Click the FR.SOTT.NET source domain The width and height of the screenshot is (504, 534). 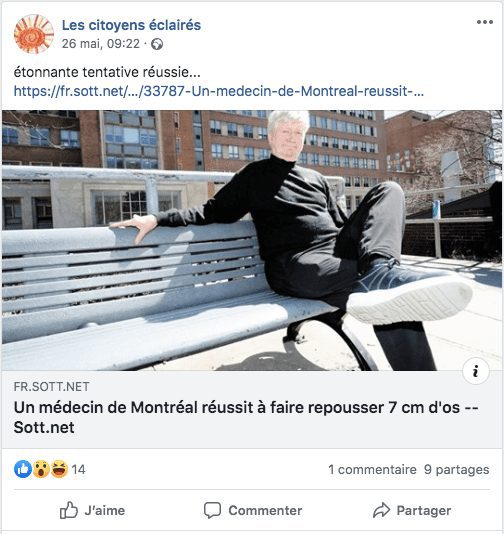click(x=51, y=387)
